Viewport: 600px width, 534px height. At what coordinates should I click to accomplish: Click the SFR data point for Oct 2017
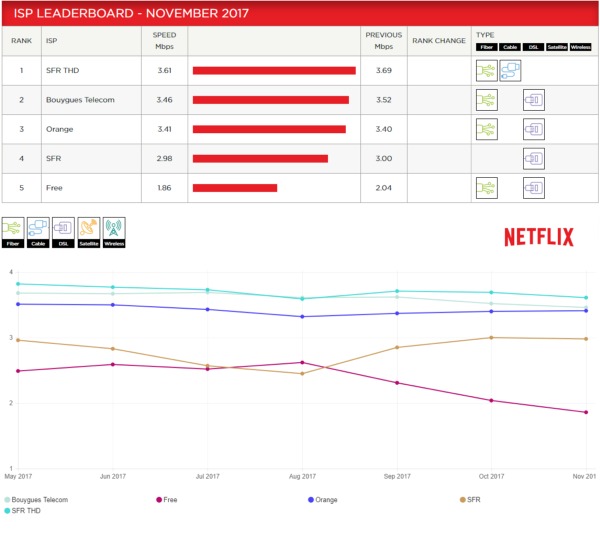tap(491, 338)
